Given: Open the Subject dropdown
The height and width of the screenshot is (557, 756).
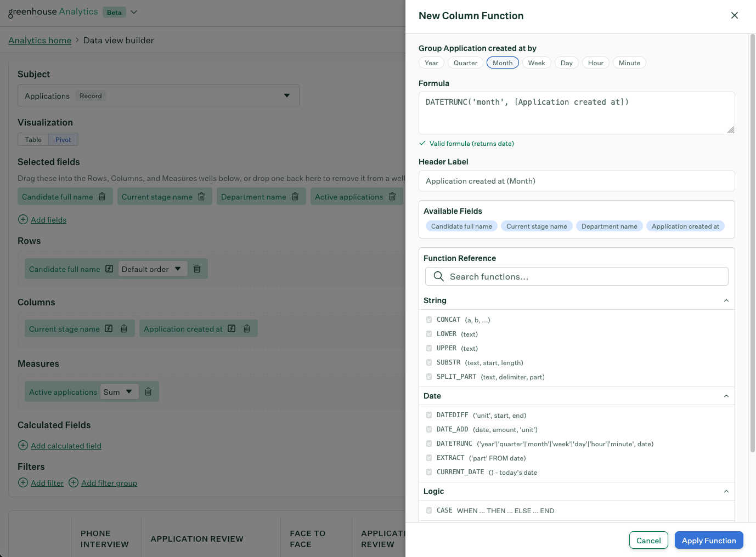Looking at the screenshot, I should 159,95.
